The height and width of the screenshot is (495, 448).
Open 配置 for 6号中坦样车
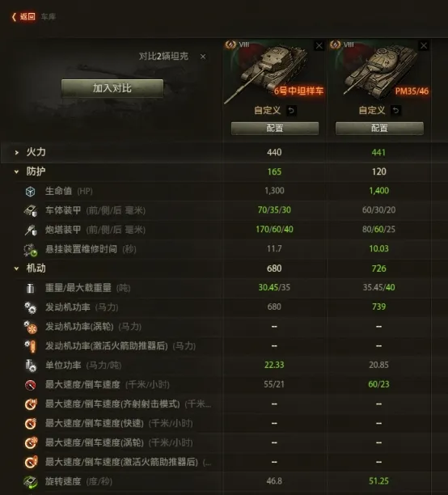point(275,128)
